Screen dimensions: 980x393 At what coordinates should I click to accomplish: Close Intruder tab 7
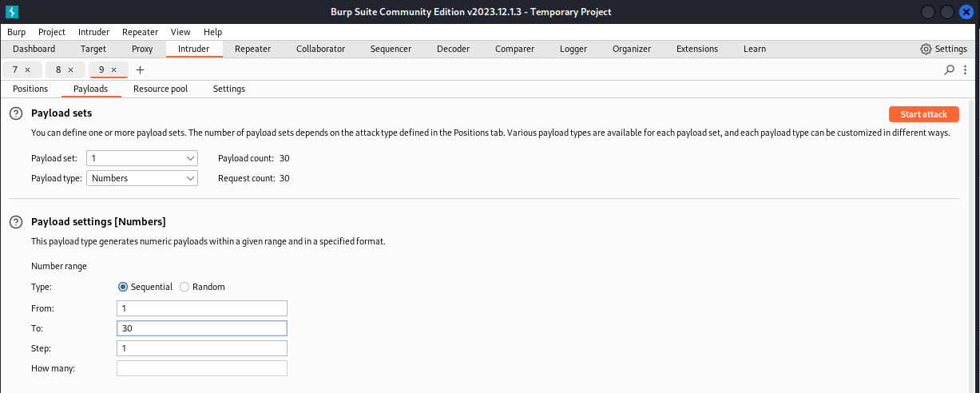pos(27,70)
